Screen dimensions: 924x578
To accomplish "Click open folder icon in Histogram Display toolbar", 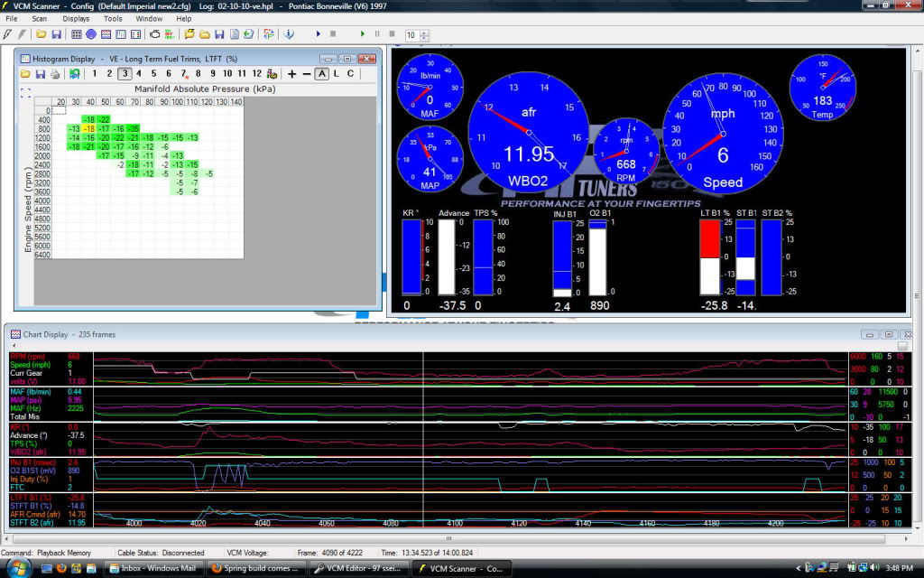I will coord(25,74).
